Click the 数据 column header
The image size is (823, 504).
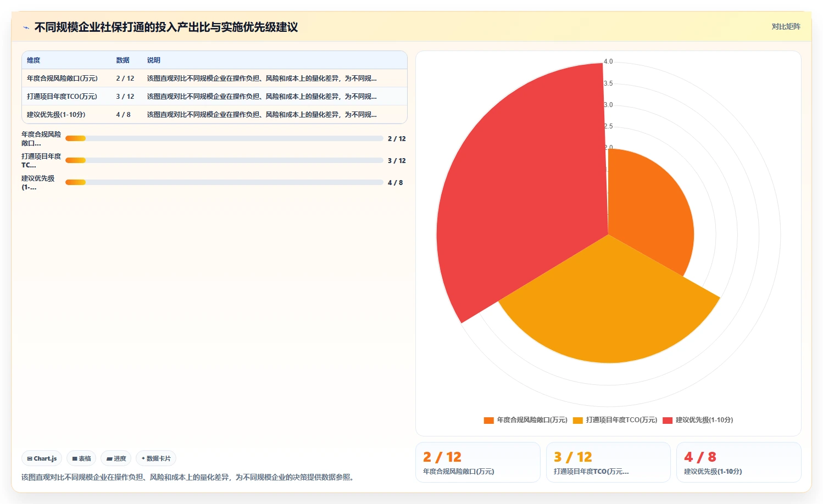pos(123,60)
